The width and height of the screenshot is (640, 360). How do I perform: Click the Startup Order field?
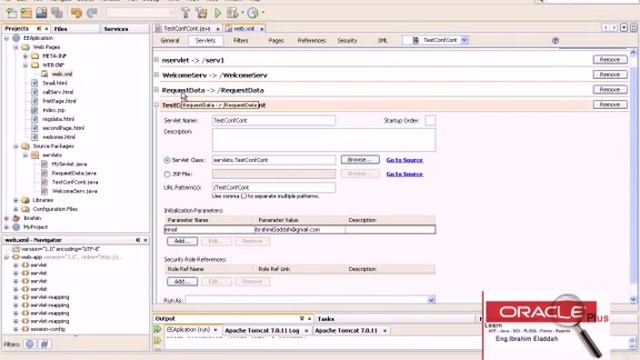coord(430,120)
